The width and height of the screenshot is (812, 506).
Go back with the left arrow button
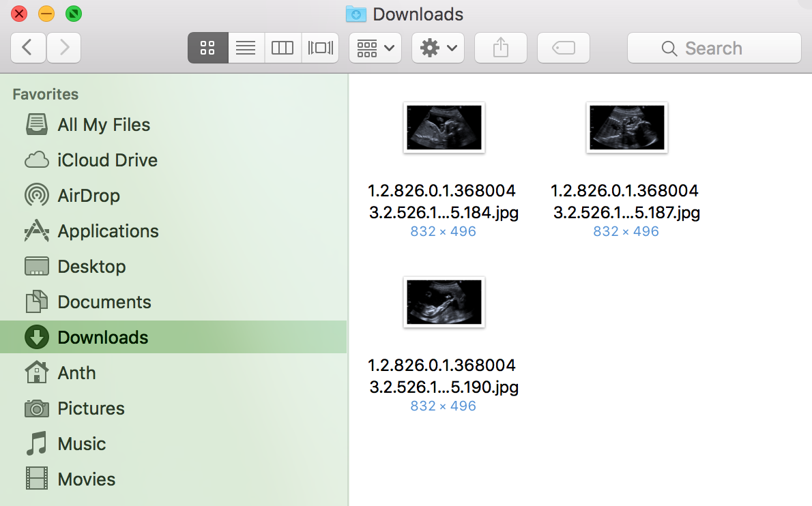28,48
